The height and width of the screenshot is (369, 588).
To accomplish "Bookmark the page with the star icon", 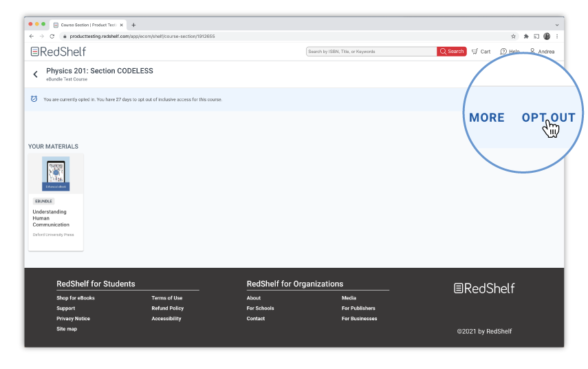I will (x=513, y=36).
